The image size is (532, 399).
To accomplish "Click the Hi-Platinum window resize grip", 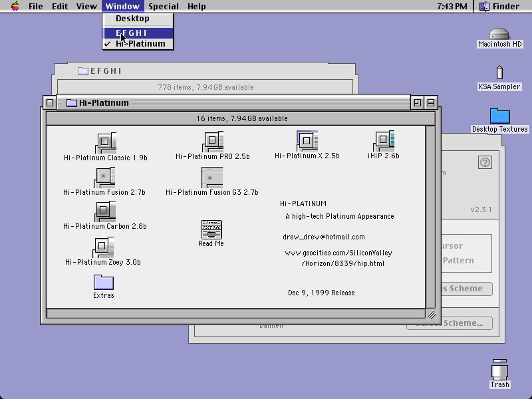I will click(x=431, y=315).
